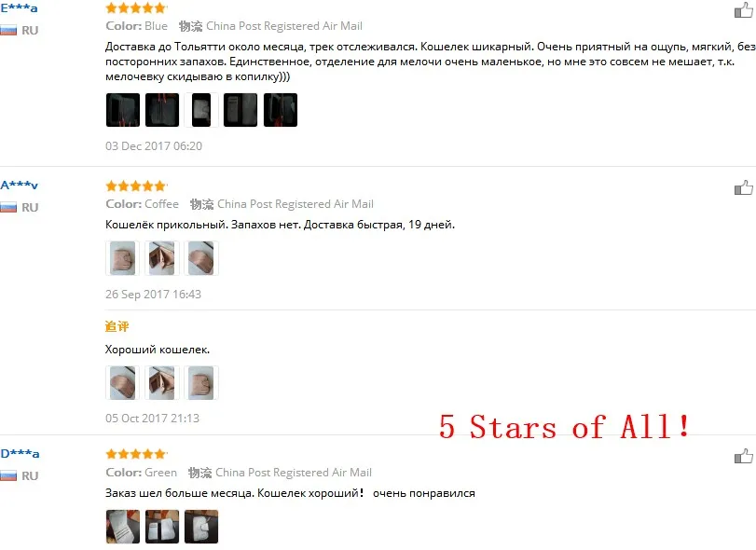
Task: Give thumbs-up to D***a's review
Action: (744, 456)
